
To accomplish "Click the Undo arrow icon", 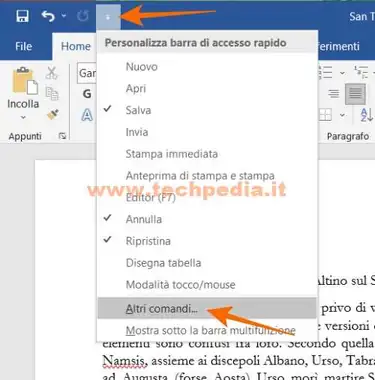I will tap(48, 16).
